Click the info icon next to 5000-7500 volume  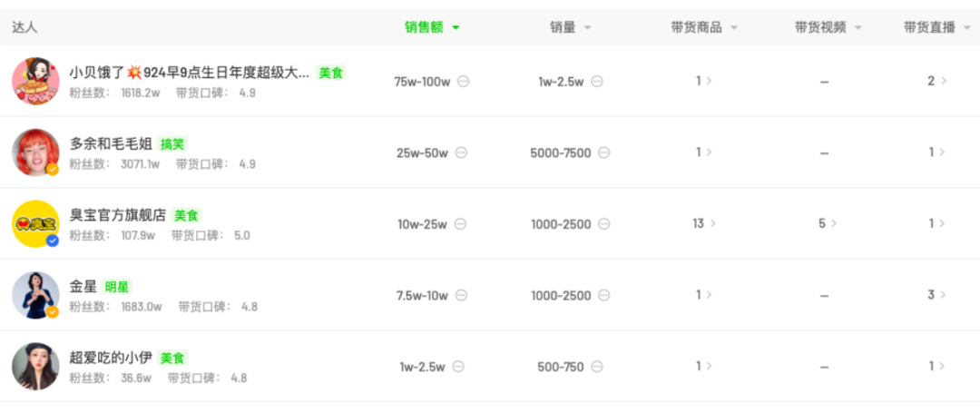pyautogui.click(x=604, y=153)
